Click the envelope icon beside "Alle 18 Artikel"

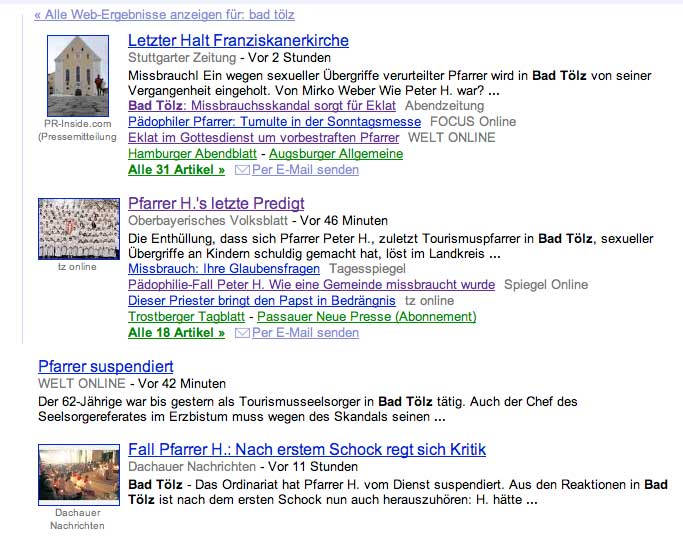click(x=241, y=333)
